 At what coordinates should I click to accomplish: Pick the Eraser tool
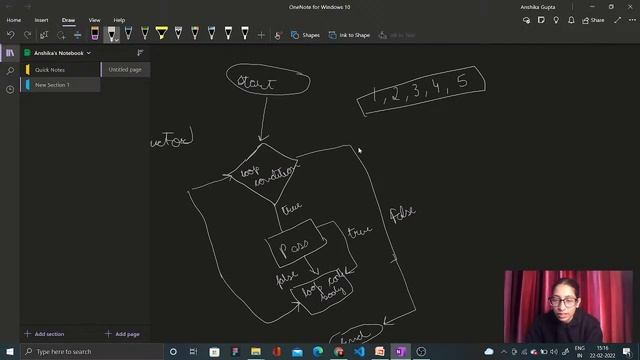coord(95,33)
